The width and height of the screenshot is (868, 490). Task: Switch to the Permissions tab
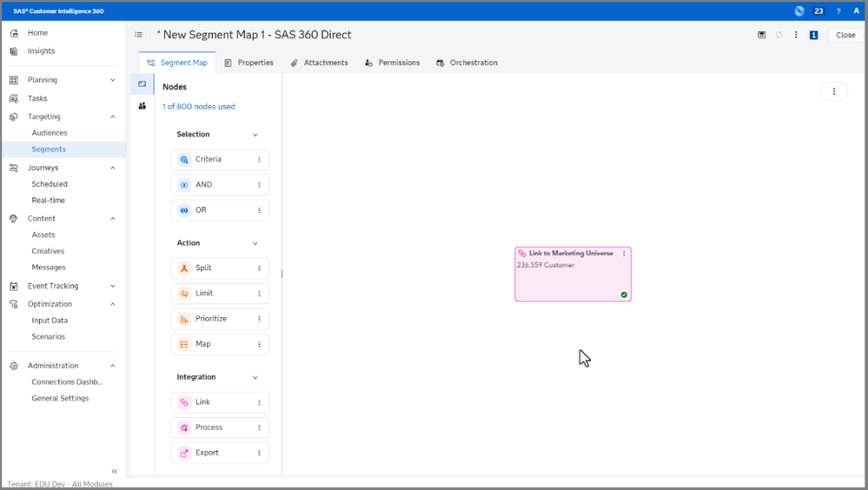[392, 63]
